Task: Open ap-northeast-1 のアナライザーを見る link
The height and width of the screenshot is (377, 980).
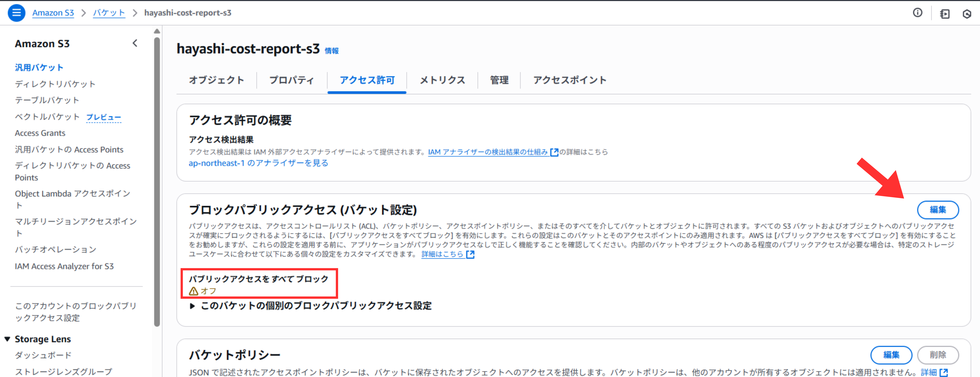Action: (x=258, y=163)
